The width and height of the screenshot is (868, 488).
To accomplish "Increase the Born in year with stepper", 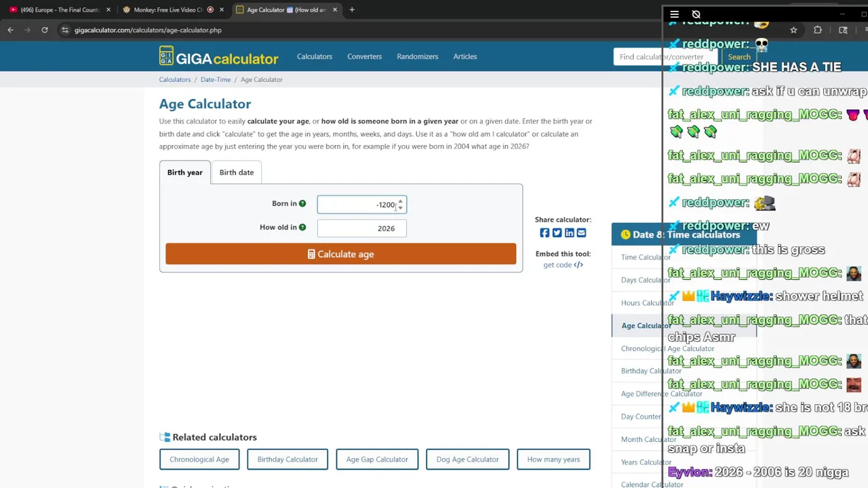I will pos(400,201).
